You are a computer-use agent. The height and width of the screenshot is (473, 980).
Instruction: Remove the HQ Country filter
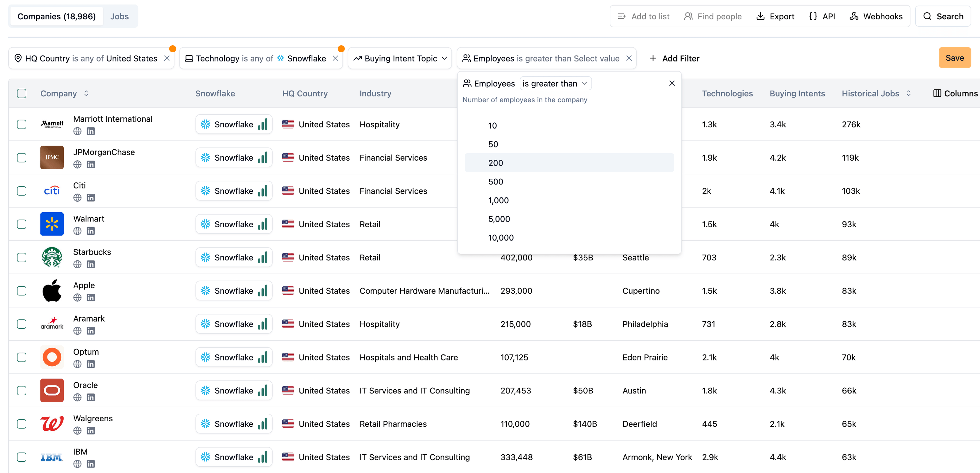[x=167, y=58]
